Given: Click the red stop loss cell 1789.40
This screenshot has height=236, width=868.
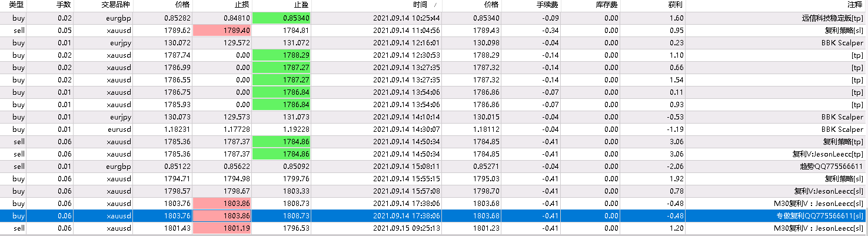Looking at the screenshot, I should click(x=222, y=30).
